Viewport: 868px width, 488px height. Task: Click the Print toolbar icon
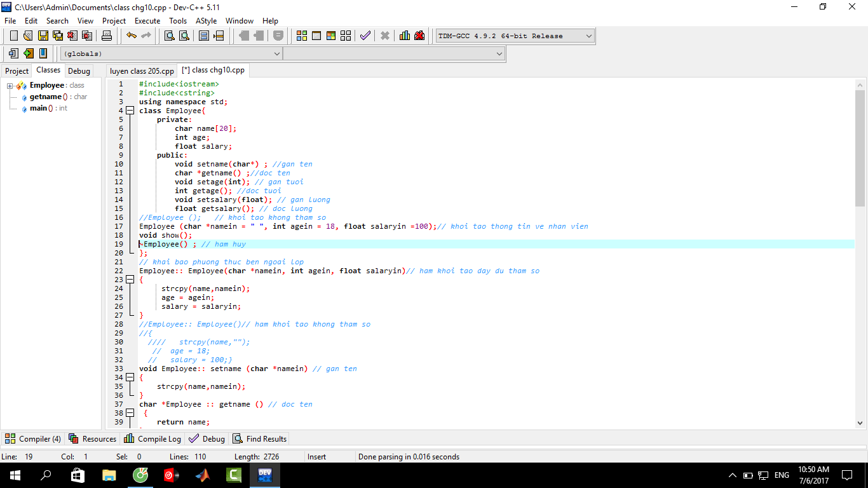click(x=107, y=36)
